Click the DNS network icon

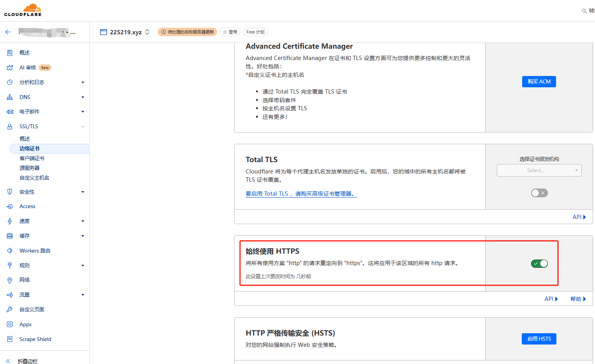[10, 97]
